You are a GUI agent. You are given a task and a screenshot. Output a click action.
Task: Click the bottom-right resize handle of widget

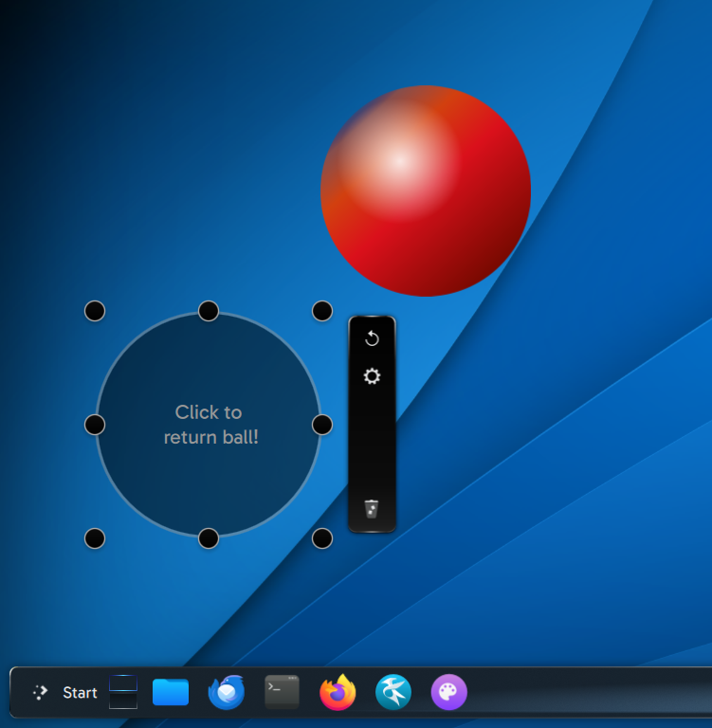322,538
